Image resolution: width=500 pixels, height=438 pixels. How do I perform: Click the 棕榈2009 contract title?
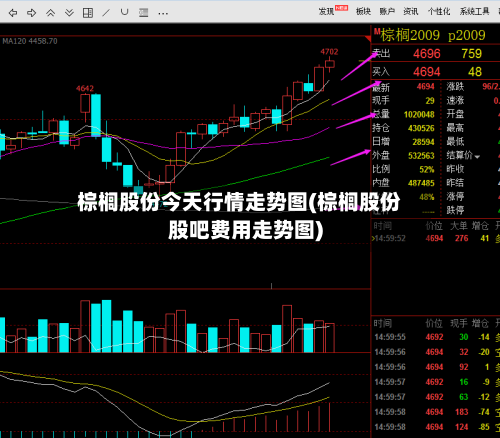click(410, 35)
